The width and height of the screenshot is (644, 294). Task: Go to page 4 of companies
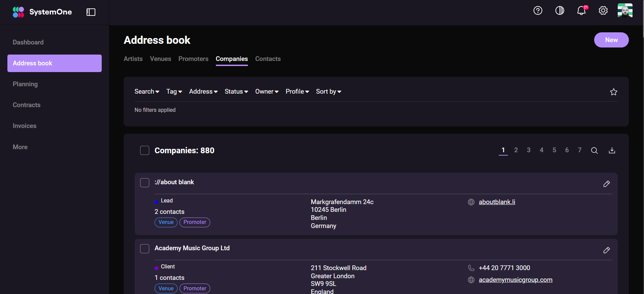pyautogui.click(x=542, y=150)
